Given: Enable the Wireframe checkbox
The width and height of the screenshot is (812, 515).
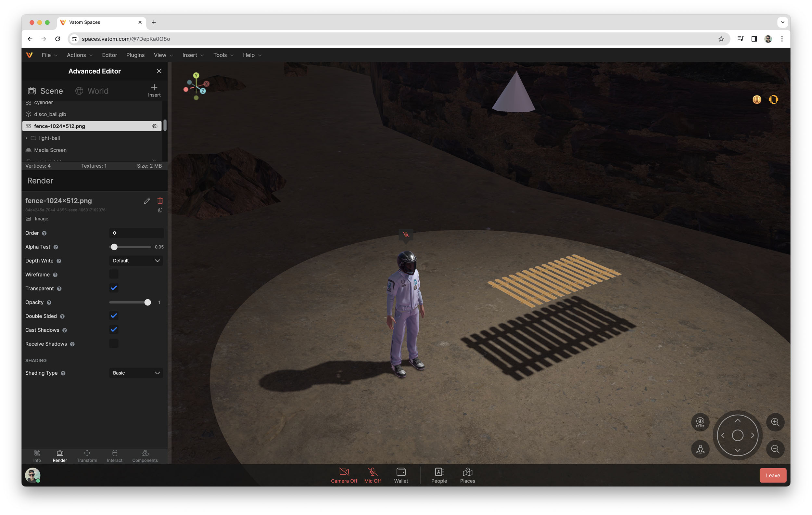Looking at the screenshot, I should tap(114, 274).
